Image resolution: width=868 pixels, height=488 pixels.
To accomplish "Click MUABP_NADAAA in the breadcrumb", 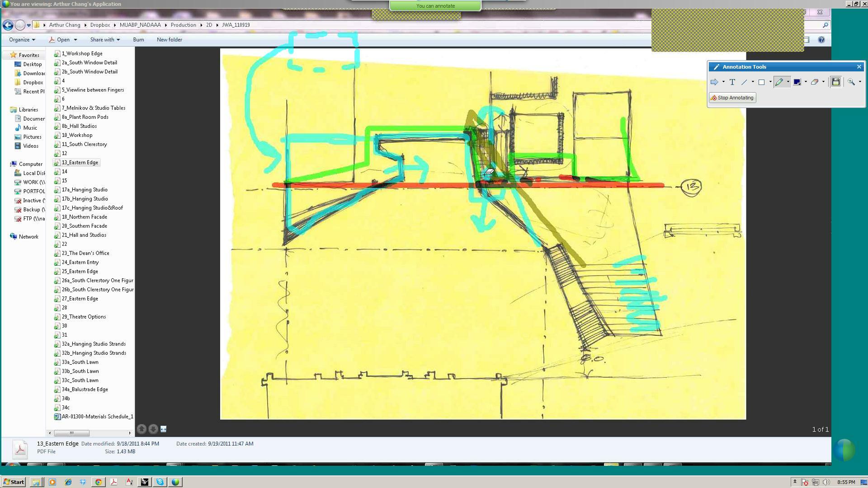I will coord(140,25).
